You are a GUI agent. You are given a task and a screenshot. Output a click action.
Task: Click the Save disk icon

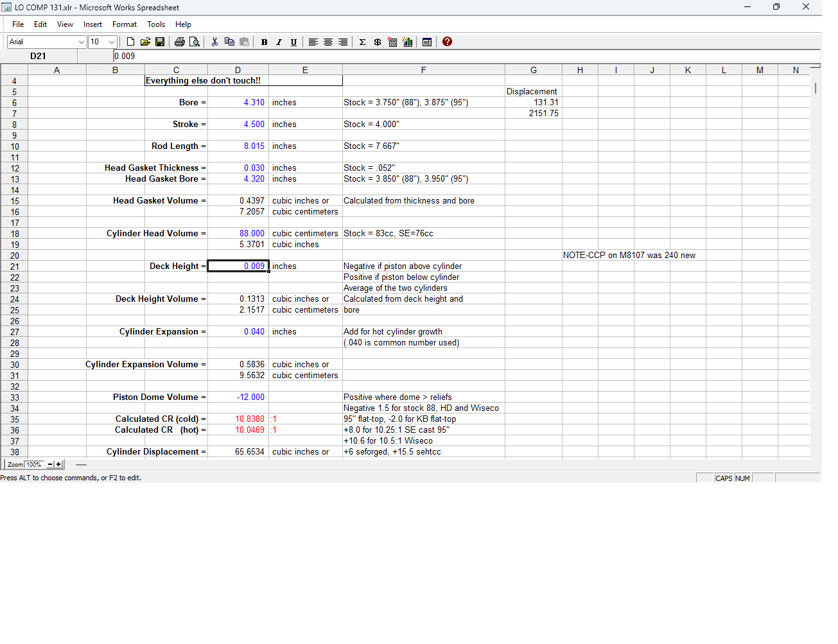[160, 42]
